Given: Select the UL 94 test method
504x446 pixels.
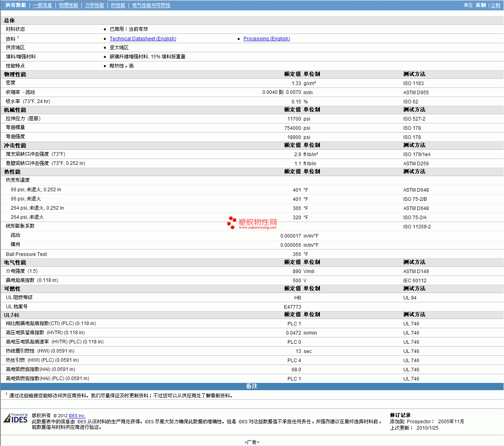Looking at the screenshot, I should [410, 298].
